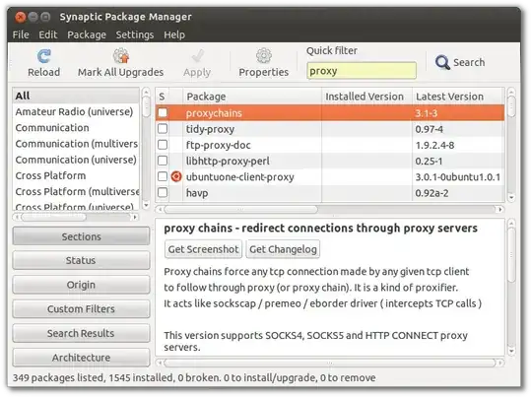
Task: Click into the Quick filter field
Action: (x=362, y=71)
